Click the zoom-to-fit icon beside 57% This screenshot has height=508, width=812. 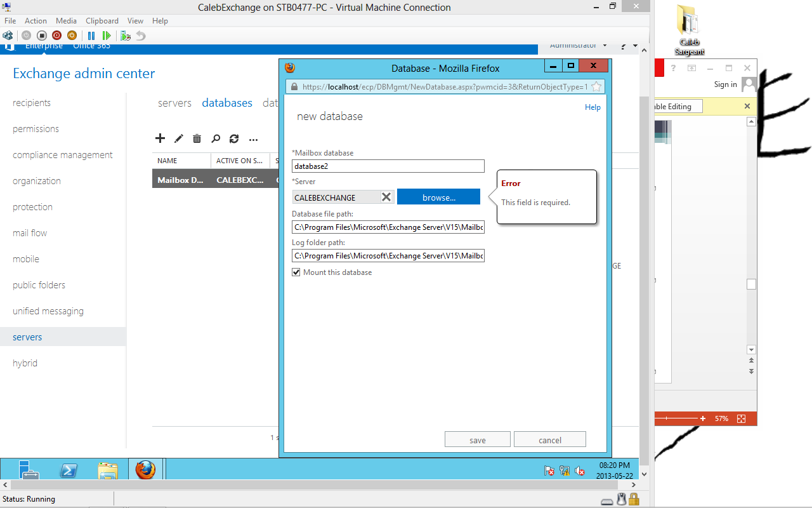click(x=741, y=418)
